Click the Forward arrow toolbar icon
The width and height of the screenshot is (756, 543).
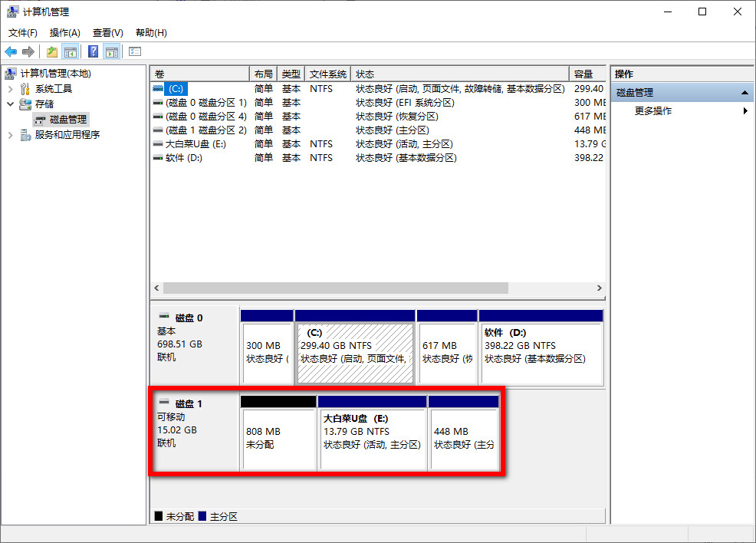pos(28,51)
